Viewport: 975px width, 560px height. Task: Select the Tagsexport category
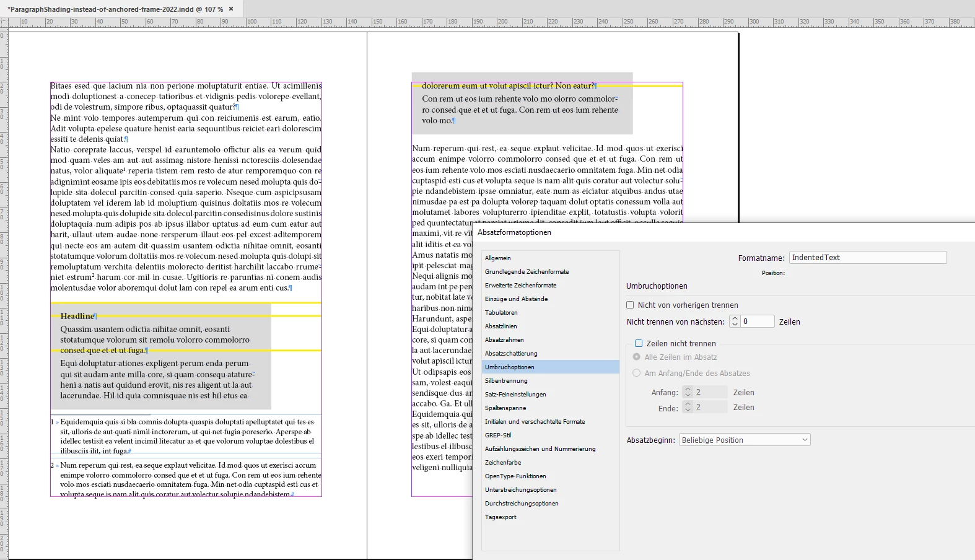point(550,517)
